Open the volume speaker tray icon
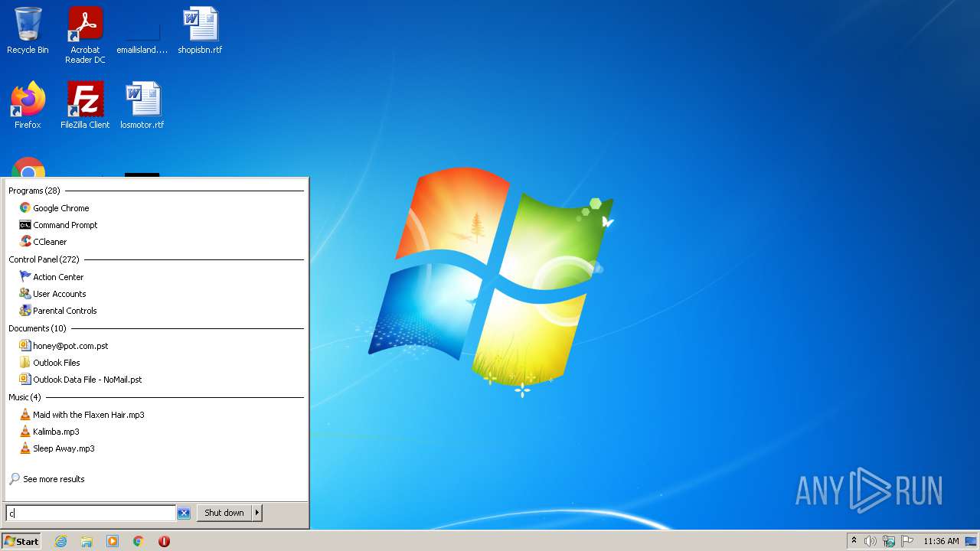Image resolution: width=980 pixels, height=551 pixels. 871,541
